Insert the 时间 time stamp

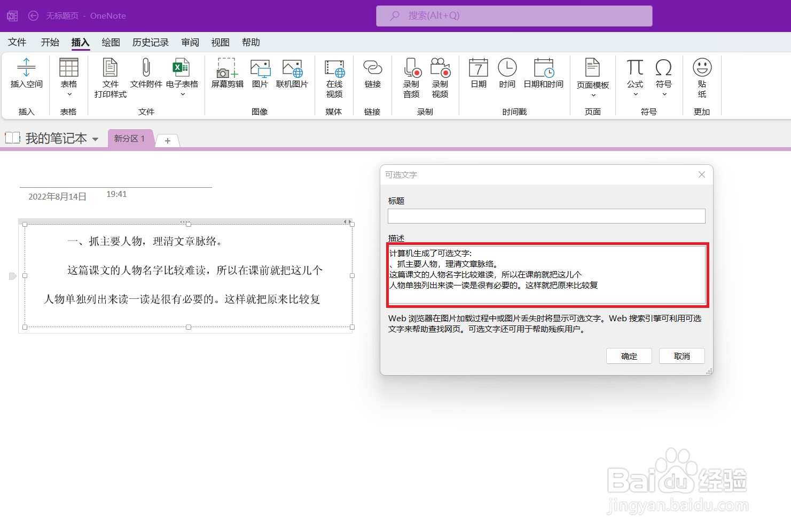pyautogui.click(x=507, y=75)
